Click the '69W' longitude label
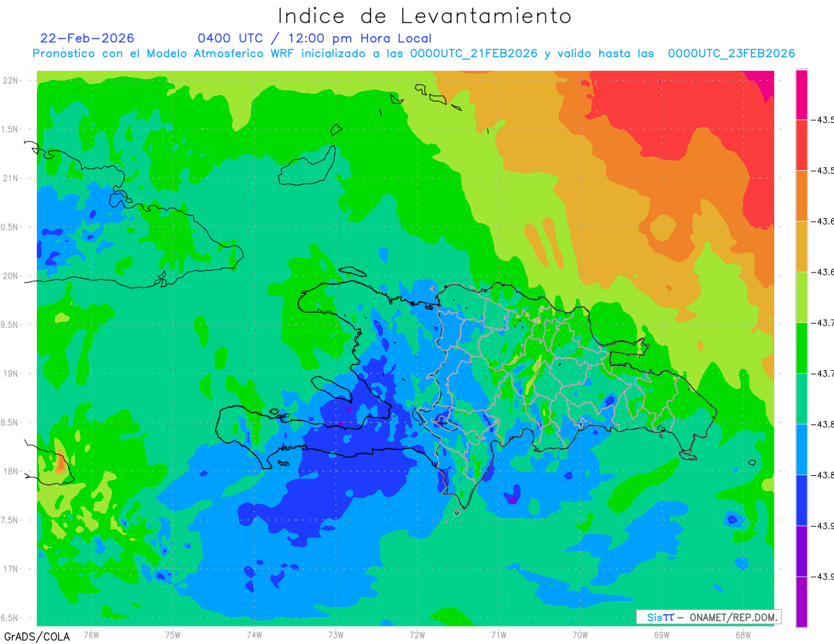Viewport: 834px width, 644px height. 662,634
